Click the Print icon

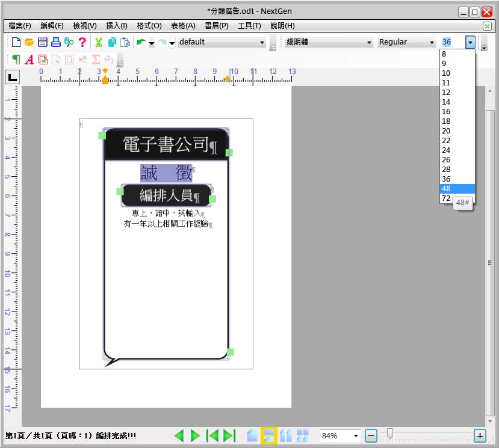click(56, 42)
